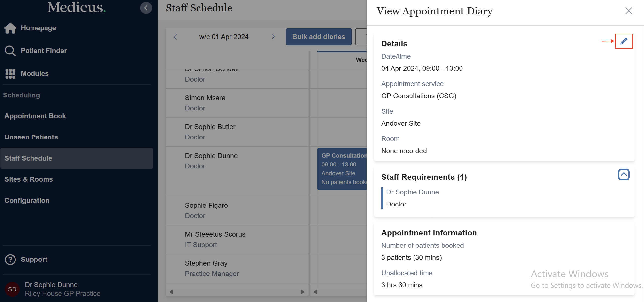Click the Medicus logo

point(76,7)
